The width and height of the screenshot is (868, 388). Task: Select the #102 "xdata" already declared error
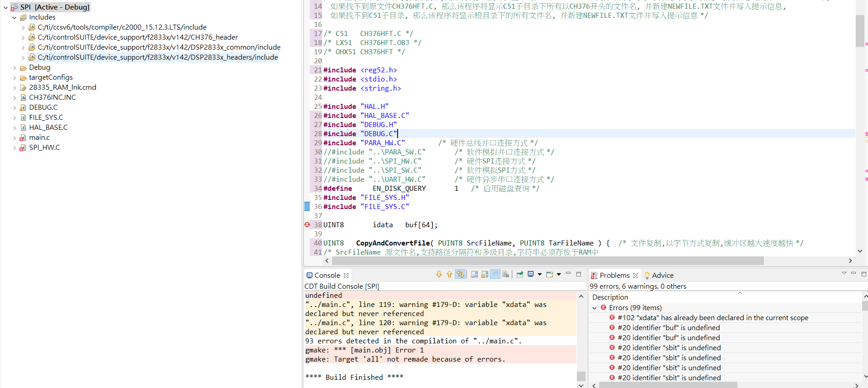click(x=713, y=318)
